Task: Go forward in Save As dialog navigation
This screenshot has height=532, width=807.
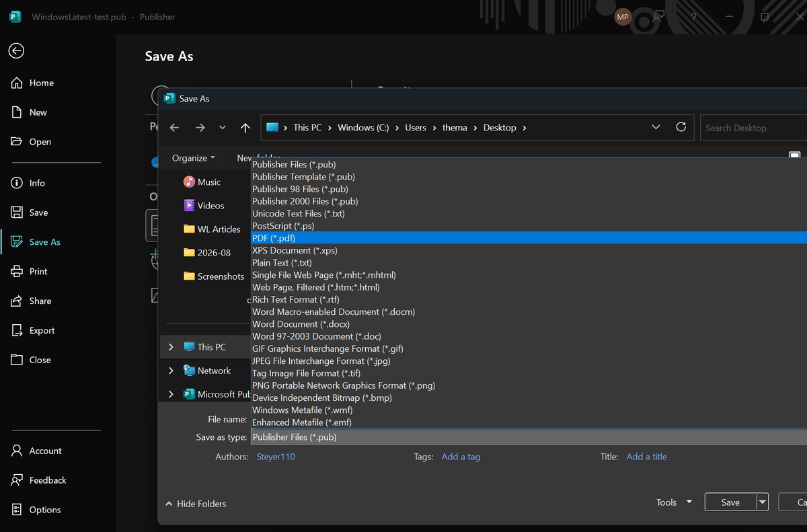Action: pos(200,128)
